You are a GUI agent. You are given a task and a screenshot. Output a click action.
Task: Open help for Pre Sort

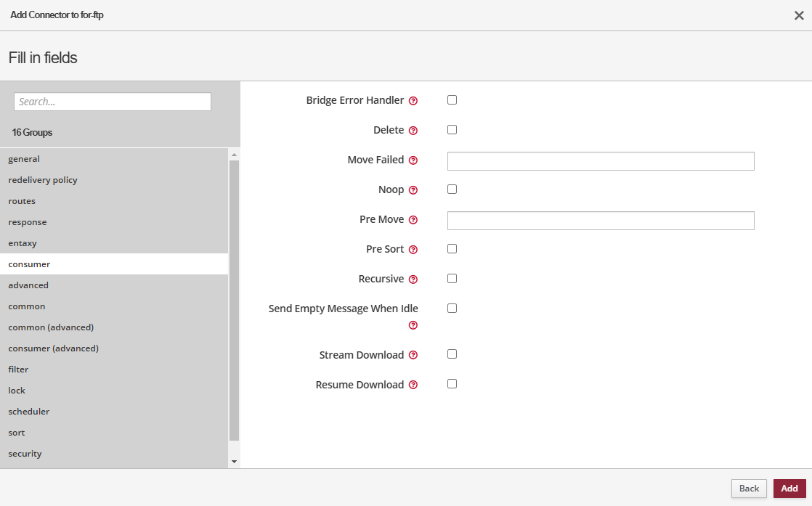point(413,250)
